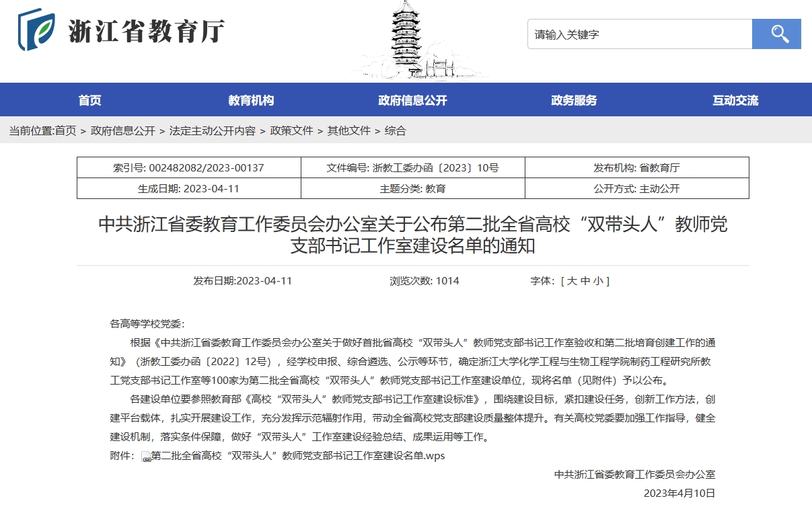Viewport: 812px width, 513px height.
Task: Open the 首页 navigation menu item
Action: (89, 101)
